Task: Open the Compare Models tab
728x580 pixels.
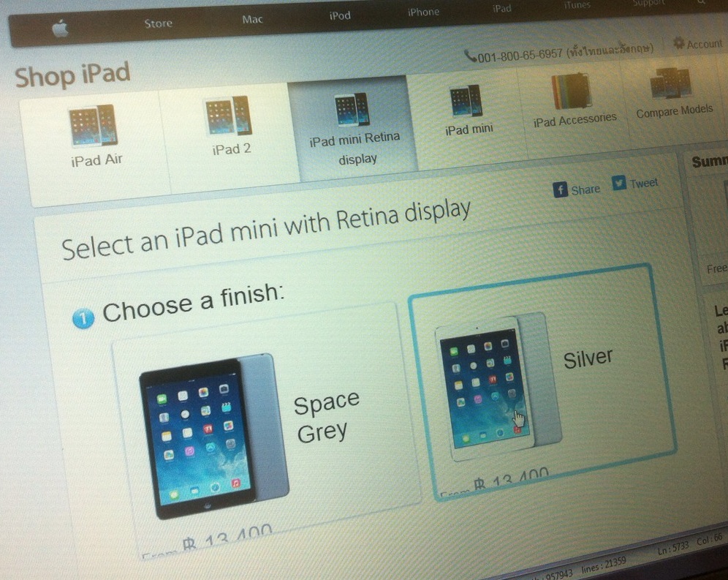Action: [x=674, y=102]
